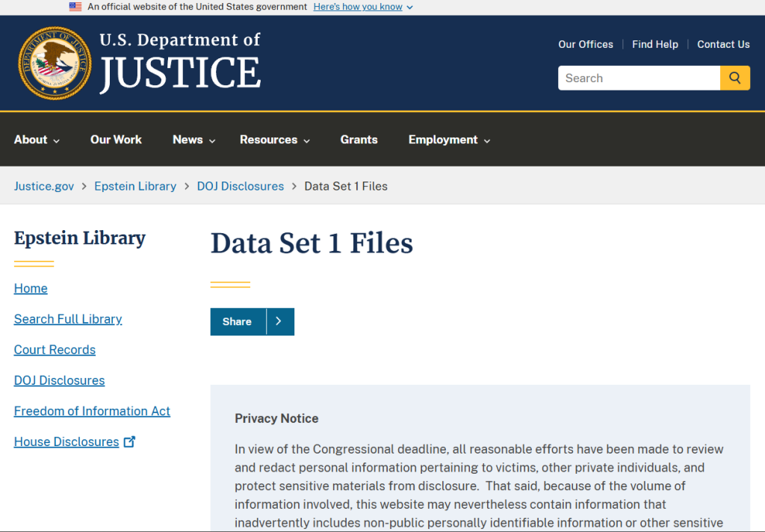Select Grants from the navigation bar

(x=359, y=140)
